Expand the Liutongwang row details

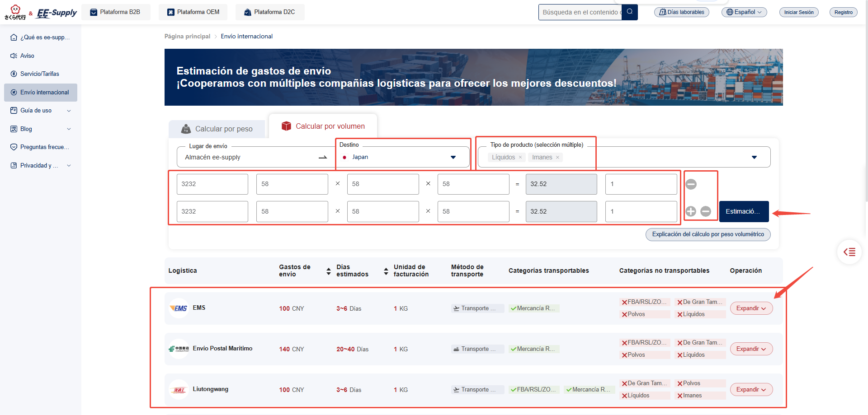tap(751, 390)
